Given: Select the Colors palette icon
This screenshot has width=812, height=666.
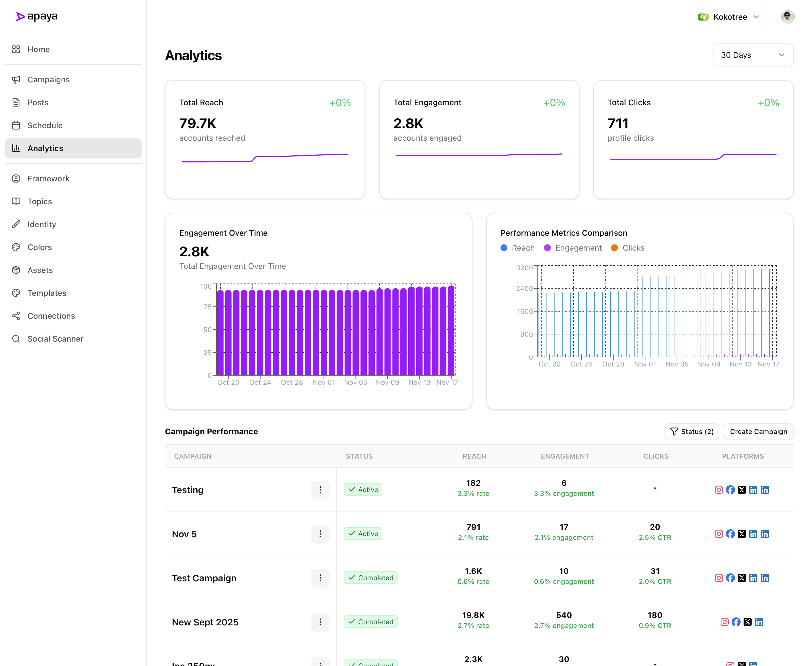Looking at the screenshot, I should tap(16, 247).
